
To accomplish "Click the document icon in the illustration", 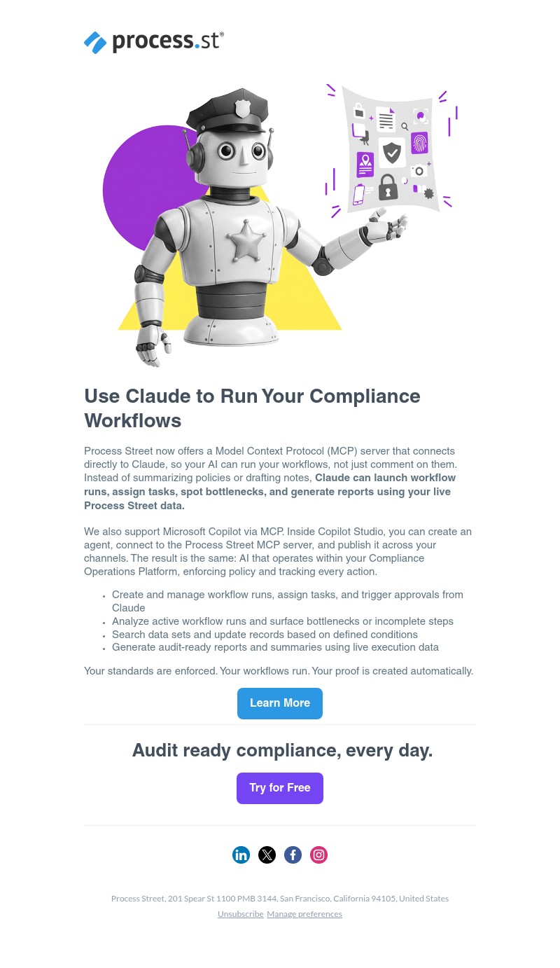I will tap(386, 118).
